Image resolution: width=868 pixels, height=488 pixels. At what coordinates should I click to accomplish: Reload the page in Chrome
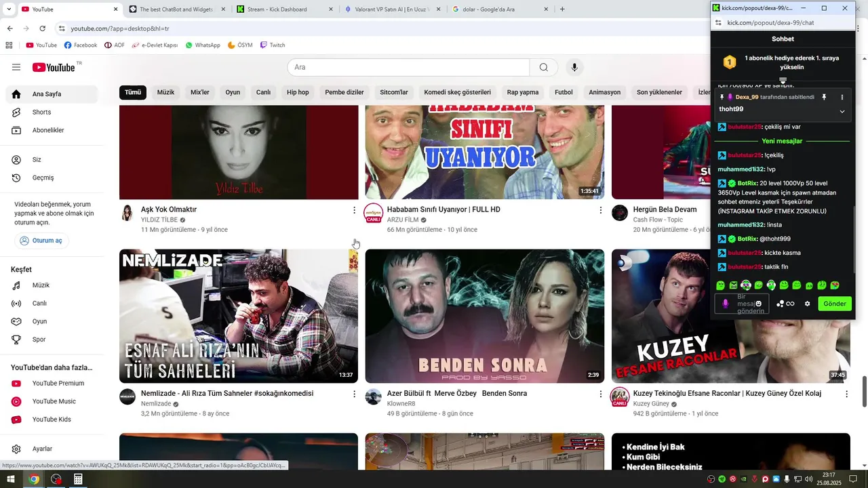(x=42, y=28)
